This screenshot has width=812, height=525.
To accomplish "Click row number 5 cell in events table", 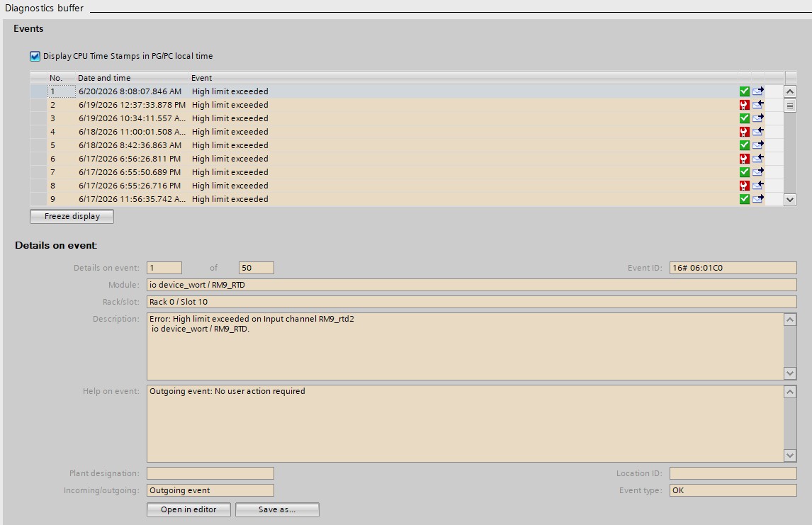I will (x=61, y=145).
